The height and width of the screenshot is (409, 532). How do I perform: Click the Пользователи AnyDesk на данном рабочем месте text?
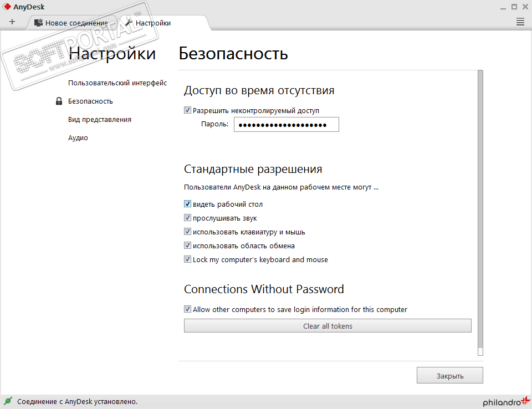pyautogui.click(x=281, y=187)
